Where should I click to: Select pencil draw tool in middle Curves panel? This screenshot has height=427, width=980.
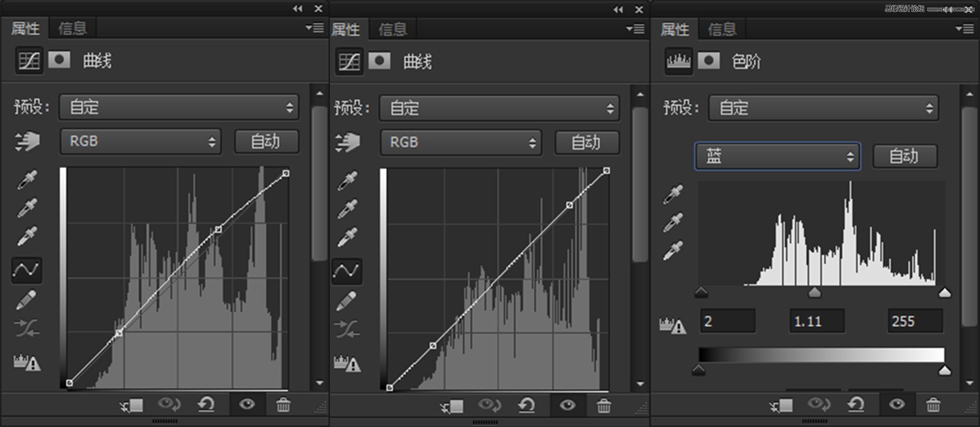pos(347,300)
